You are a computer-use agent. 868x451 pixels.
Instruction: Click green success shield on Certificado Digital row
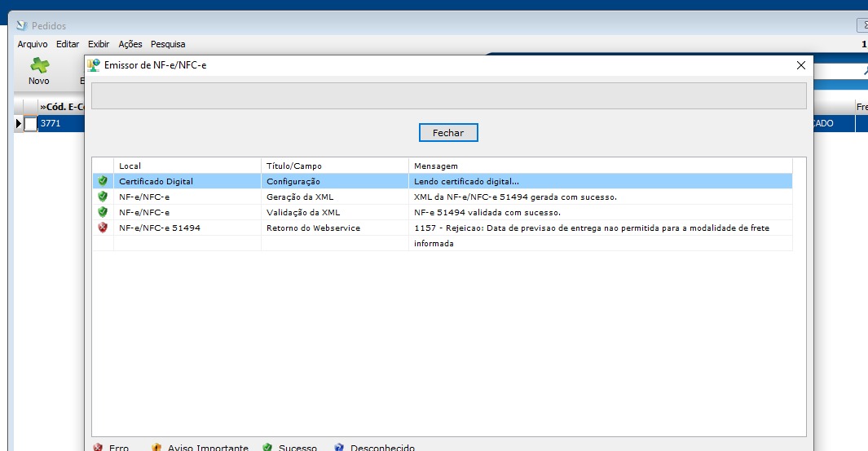(x=102, y=181)
